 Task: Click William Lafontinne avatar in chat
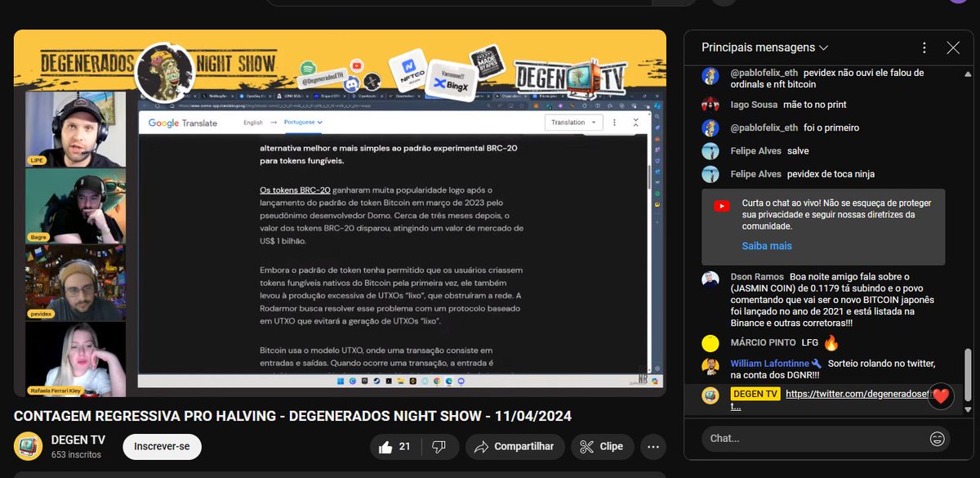[710, 365]
